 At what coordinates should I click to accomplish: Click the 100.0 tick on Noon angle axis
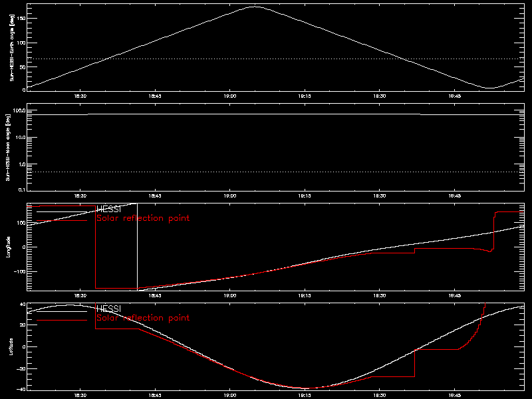coord(19,110)
